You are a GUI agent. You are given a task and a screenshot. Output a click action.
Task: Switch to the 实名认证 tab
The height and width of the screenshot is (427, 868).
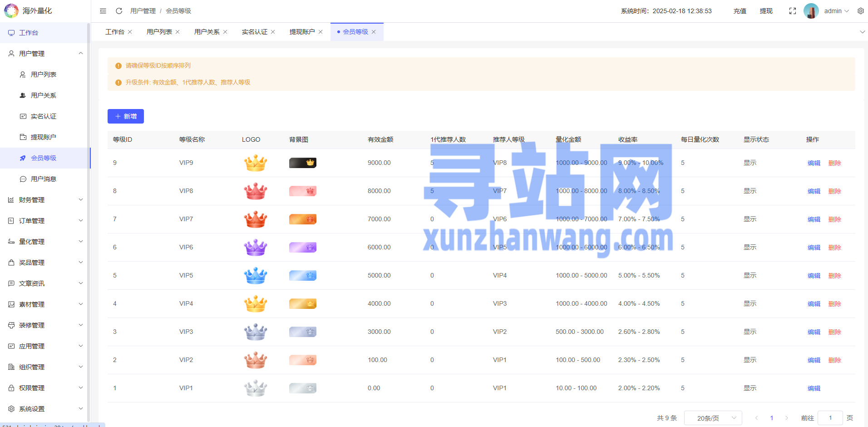coord(255,32)
